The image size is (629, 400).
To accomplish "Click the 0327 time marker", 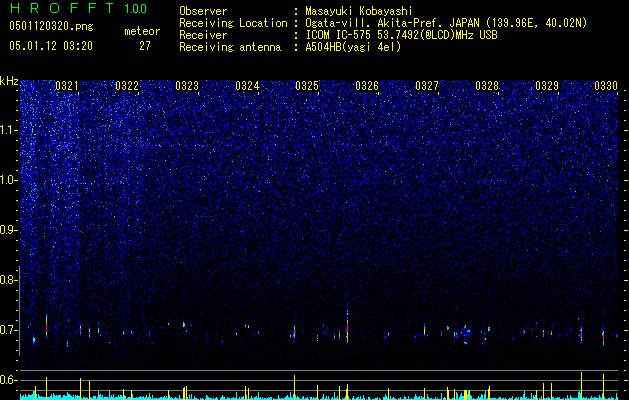I will [x=427, y=86].
